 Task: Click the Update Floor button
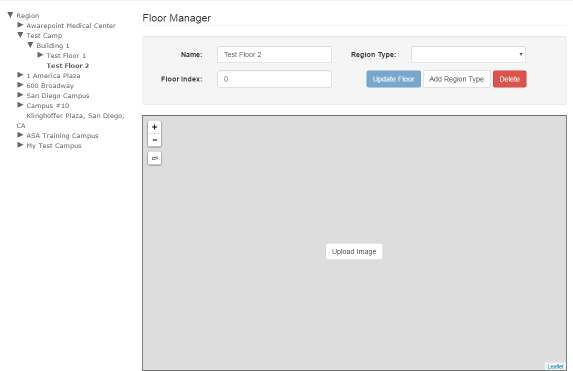coord(394,79)
